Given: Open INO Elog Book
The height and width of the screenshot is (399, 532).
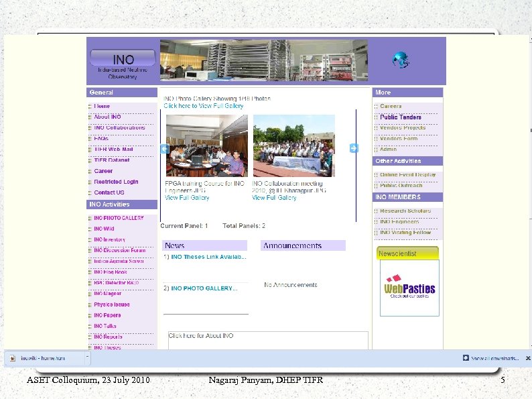Looking at the screenshot, I should [x=111, y=272].
